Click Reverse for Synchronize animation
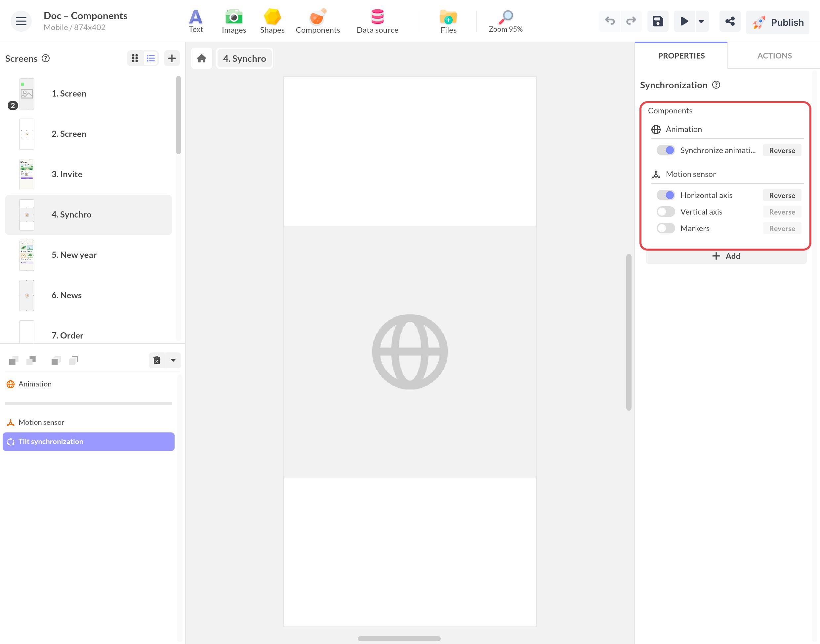820x644 pixels. pos(782,150)
